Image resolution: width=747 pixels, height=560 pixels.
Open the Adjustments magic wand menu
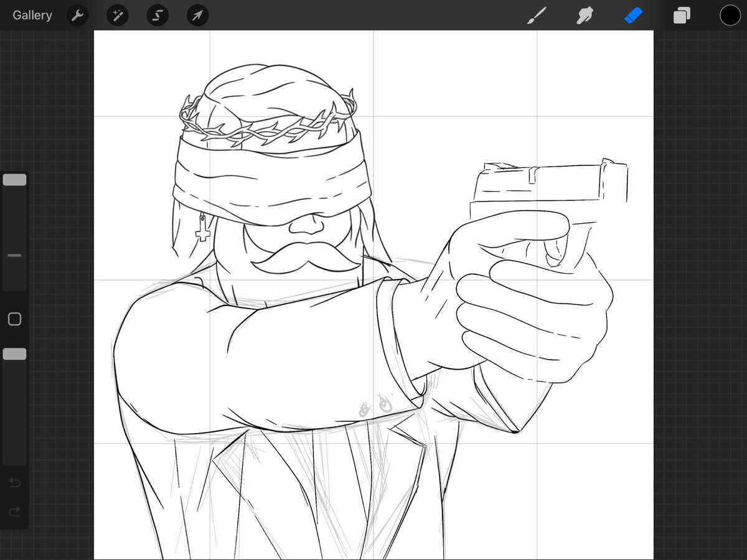118,16
